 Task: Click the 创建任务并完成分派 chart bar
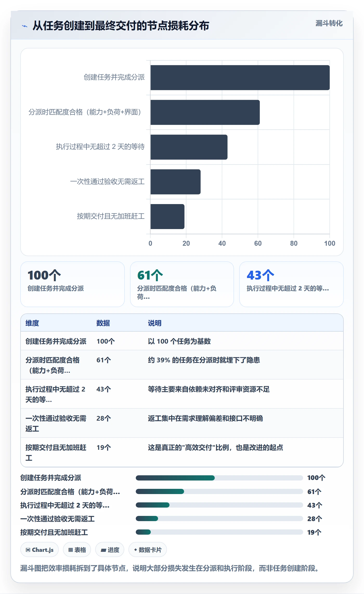coord(240,78)
